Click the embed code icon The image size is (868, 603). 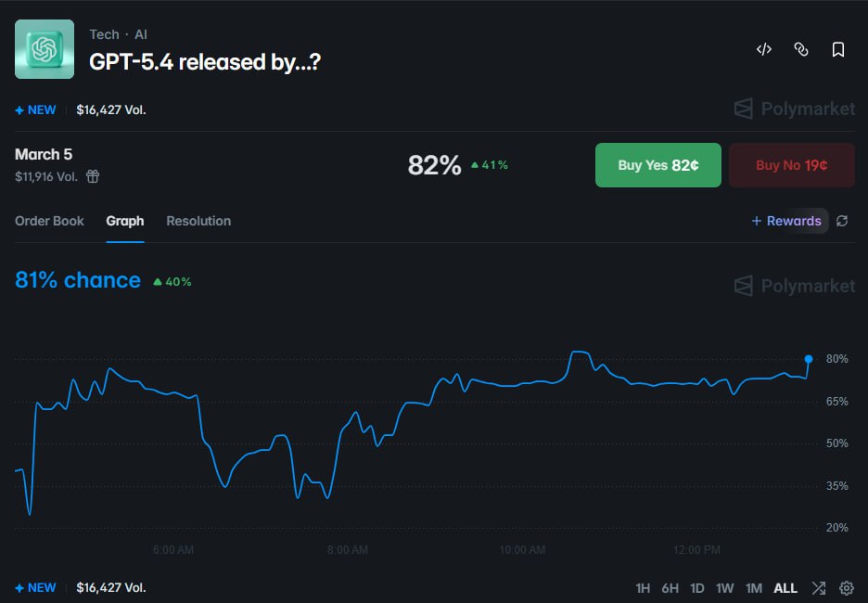pyautogui.click(x=762, y=49)
